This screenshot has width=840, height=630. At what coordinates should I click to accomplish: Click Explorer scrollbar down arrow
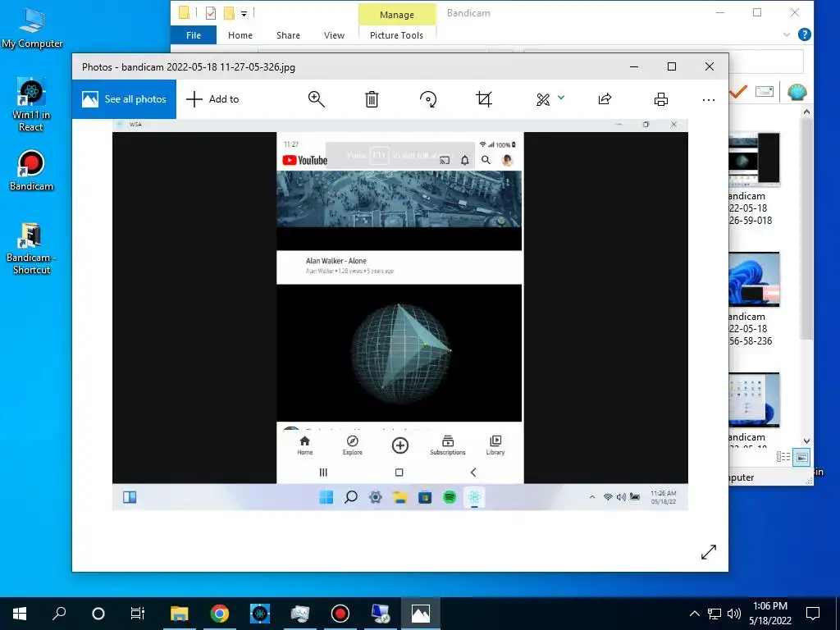(807, 441)
